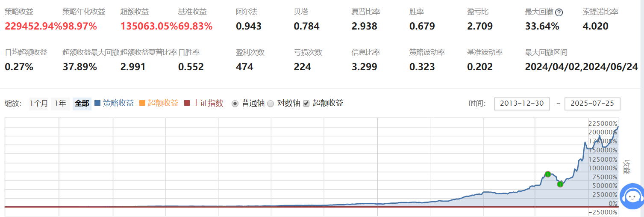Click the end date field 2025-07-25
This screenshot has width=644, height=217.
point(592,104)
